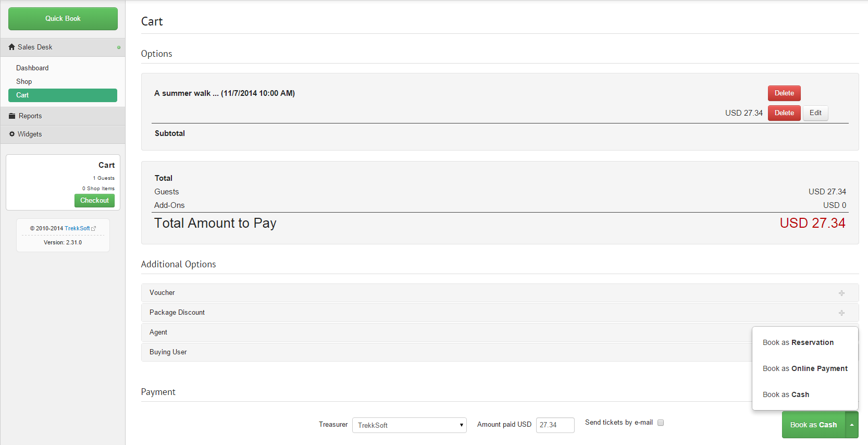Click the Amount paid USD field
The image size is (868, 445).
555,425
